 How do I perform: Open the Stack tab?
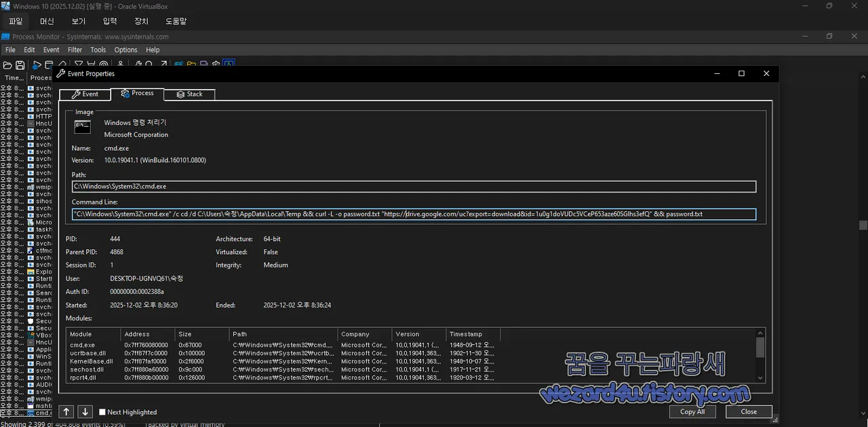coord(189,94)
